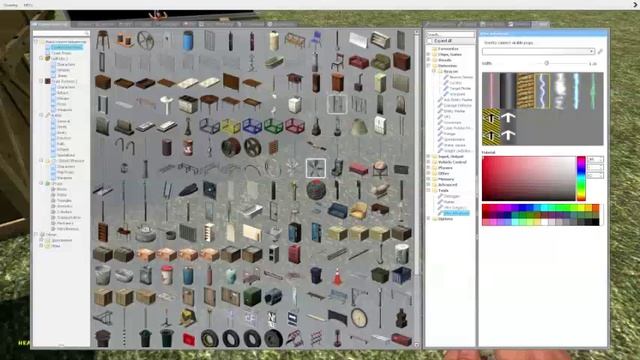Screen dimensions: 640x360
Task: Open the Drawing menu in top bar
Action: [11, 5]
